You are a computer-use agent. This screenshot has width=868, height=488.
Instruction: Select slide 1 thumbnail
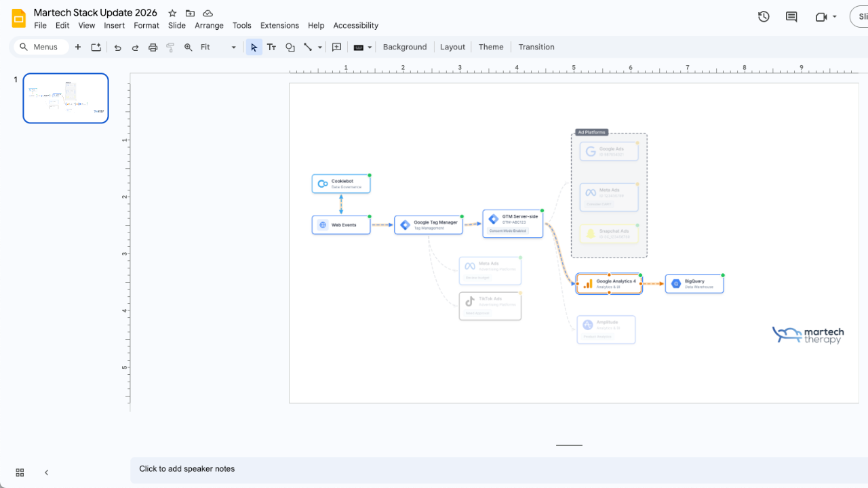tap(65, 98)
